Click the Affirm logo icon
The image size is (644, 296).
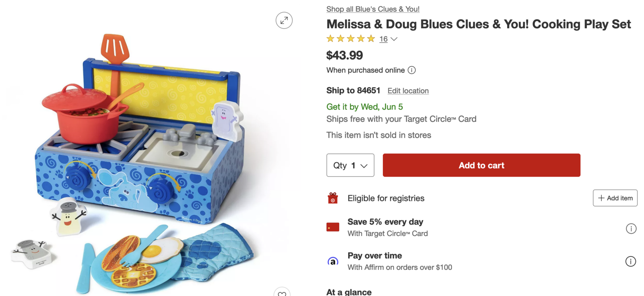333,261
